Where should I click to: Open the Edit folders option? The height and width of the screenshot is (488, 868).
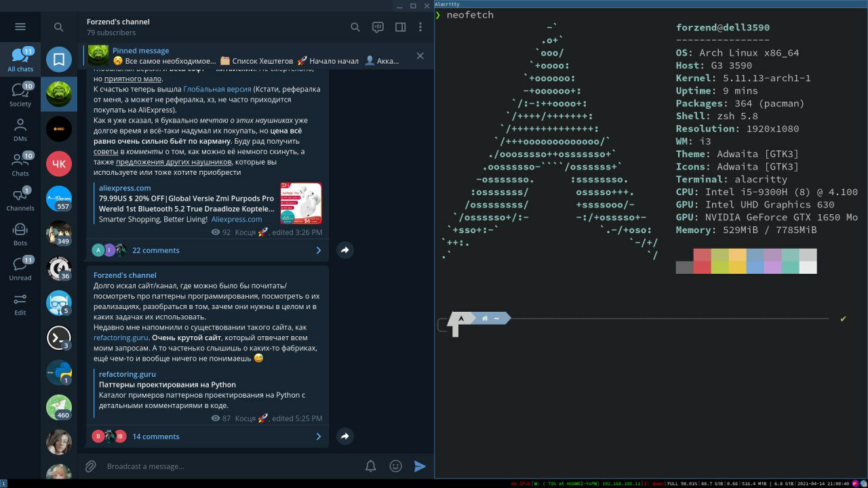coord(20,304)
